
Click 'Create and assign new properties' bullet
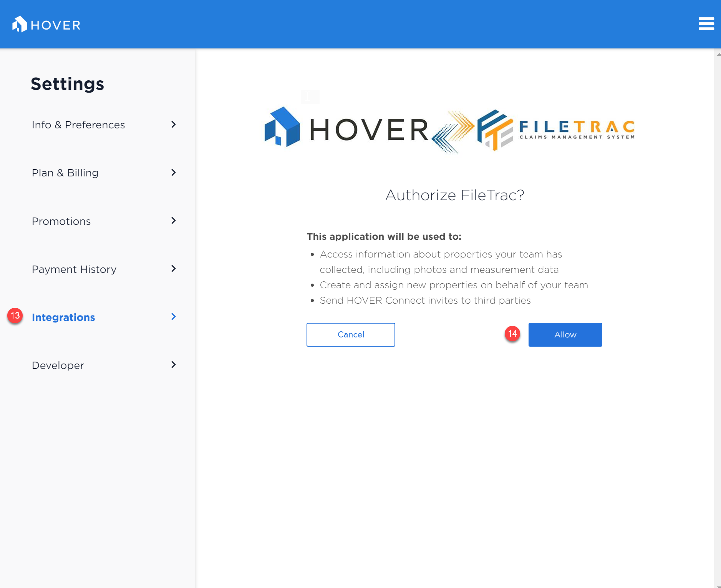[x=454, y=285]
